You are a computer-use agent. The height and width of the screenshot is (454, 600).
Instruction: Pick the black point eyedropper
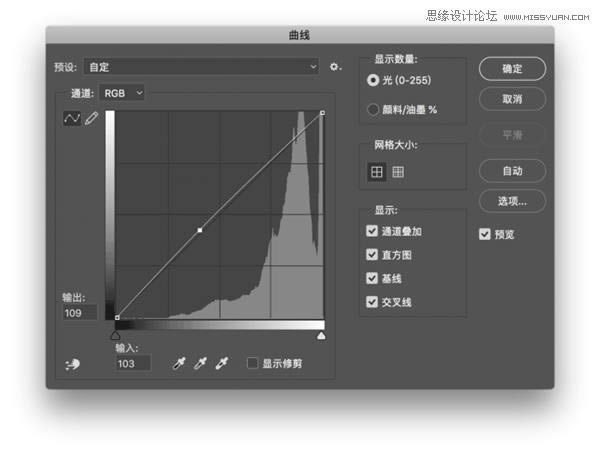(179, 363)
